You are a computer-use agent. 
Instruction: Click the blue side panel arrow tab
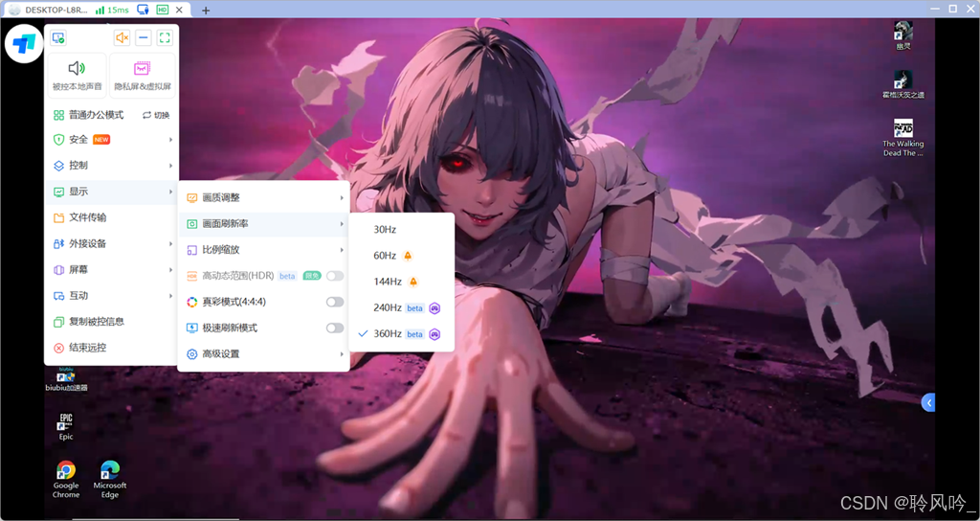click(x=928, y=403)
